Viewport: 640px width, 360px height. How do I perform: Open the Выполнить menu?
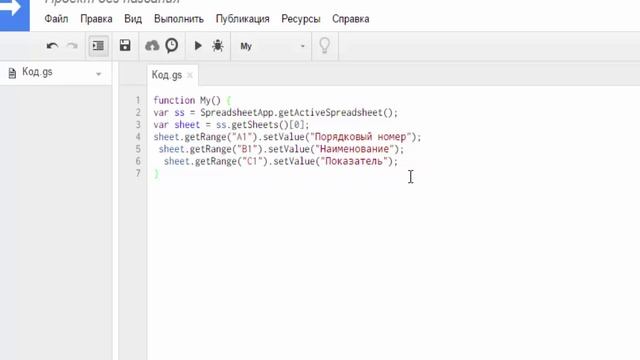179,19
